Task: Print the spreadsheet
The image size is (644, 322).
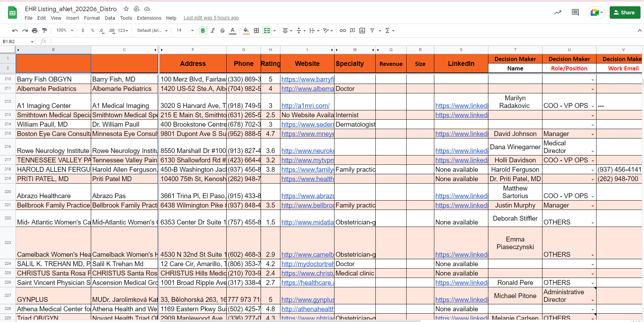Action: pos(35,31)
